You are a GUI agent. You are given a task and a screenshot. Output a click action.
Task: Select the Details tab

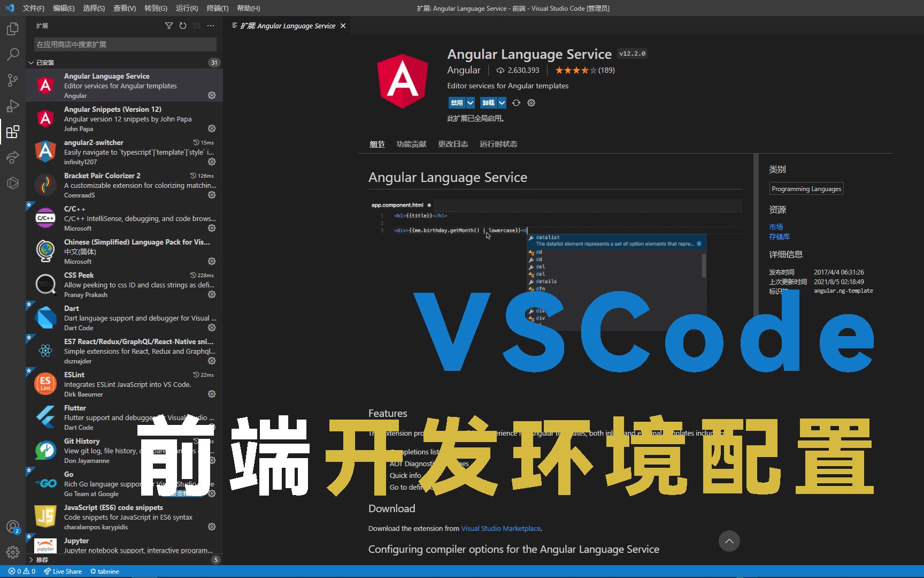[x=377, y=144]
